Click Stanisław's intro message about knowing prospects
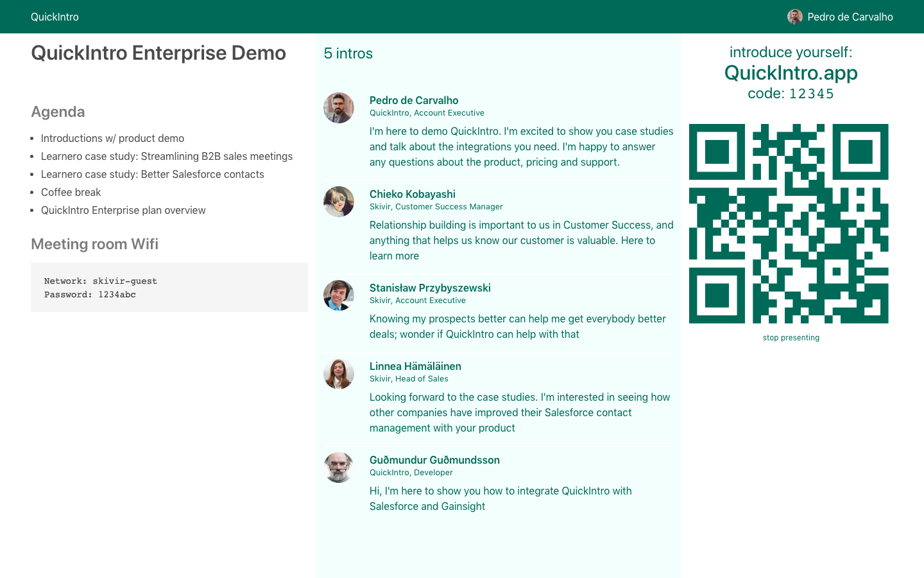Viewport: 924px width, 578px height. point(518,326)
